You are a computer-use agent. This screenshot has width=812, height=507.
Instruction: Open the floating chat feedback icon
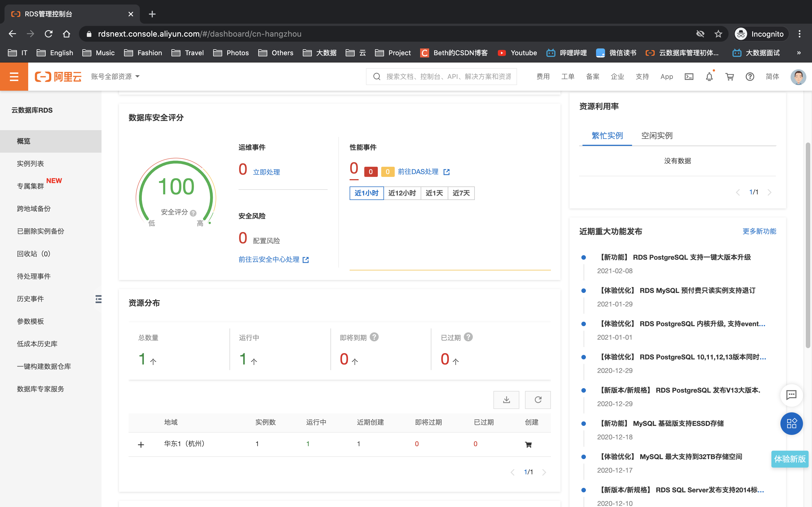791,395
